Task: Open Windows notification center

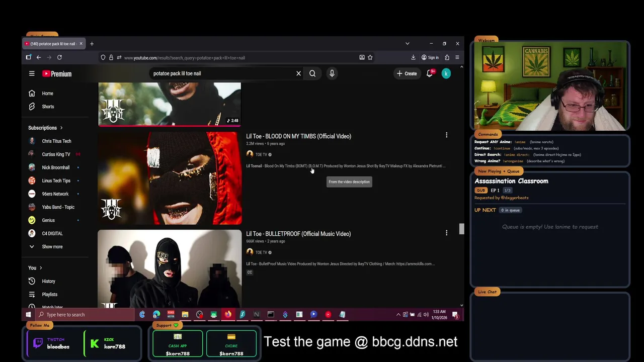Action: tap(455, 315)
